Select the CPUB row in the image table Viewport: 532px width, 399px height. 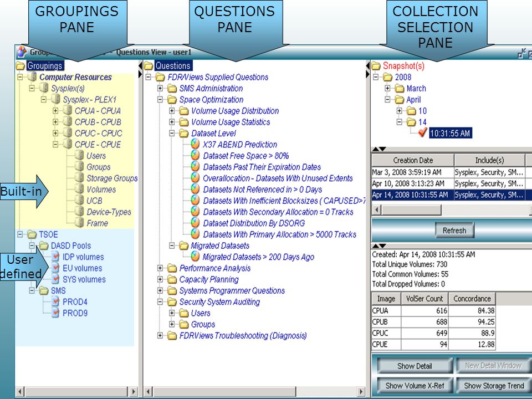tap(433, 321)
